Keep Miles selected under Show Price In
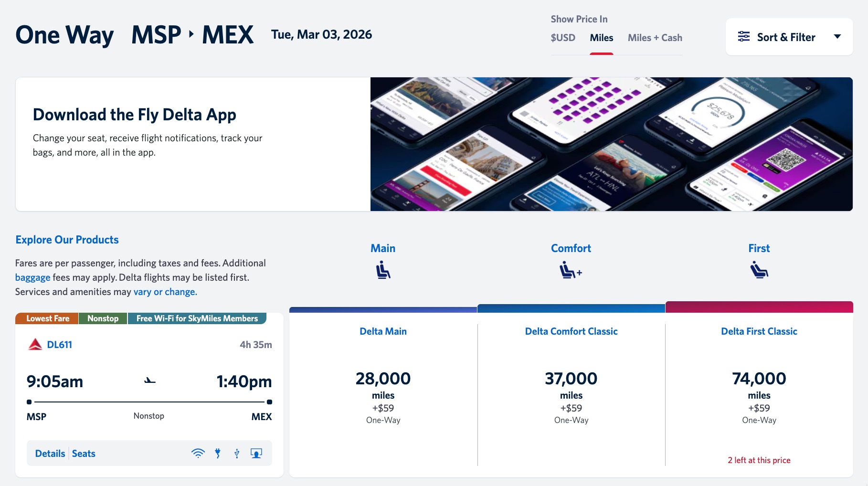The image size is (868, 486). 601,38
